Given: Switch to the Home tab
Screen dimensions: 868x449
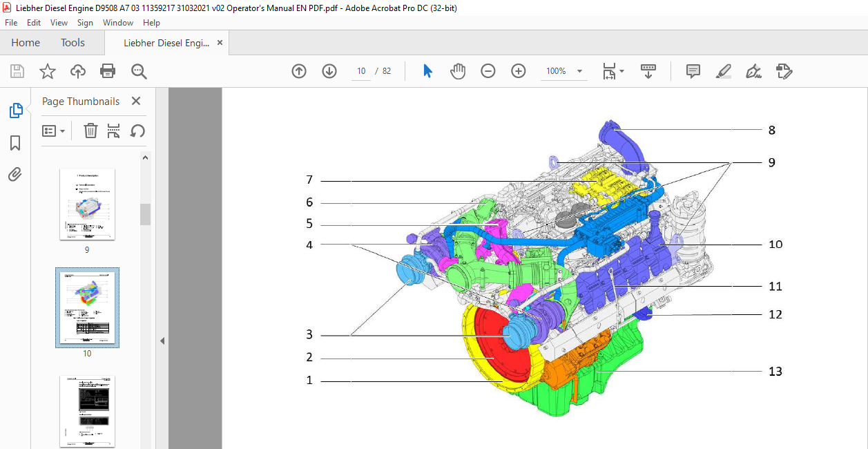Looking at the screenshot, I should click(x=26, y=43).
